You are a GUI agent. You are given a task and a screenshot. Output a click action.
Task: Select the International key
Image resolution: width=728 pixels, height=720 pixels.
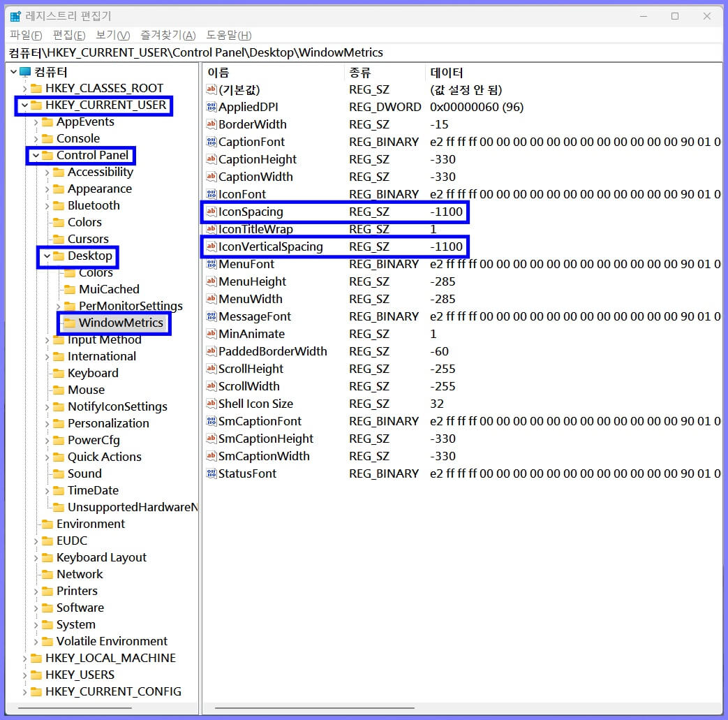[102, 356]
